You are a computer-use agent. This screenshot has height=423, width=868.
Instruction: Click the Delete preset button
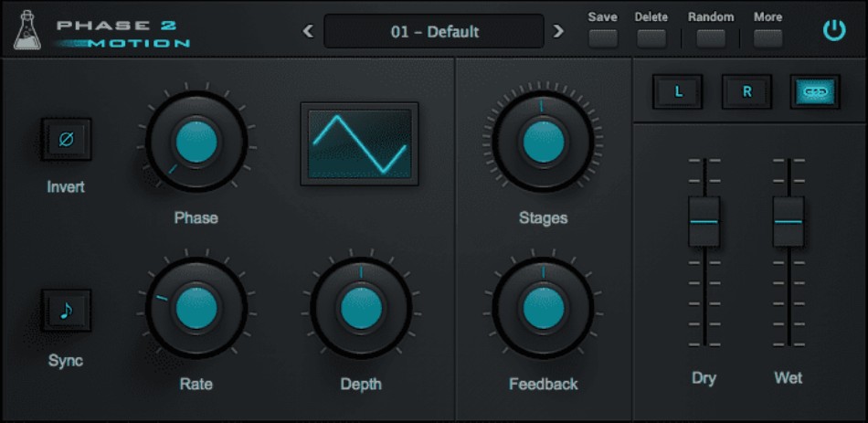coord(651,38)
